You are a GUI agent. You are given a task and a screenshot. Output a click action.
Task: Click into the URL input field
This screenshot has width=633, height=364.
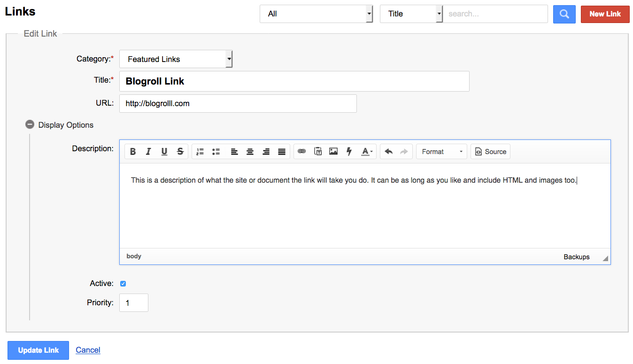pyautogui.click(x=238, y=104)
